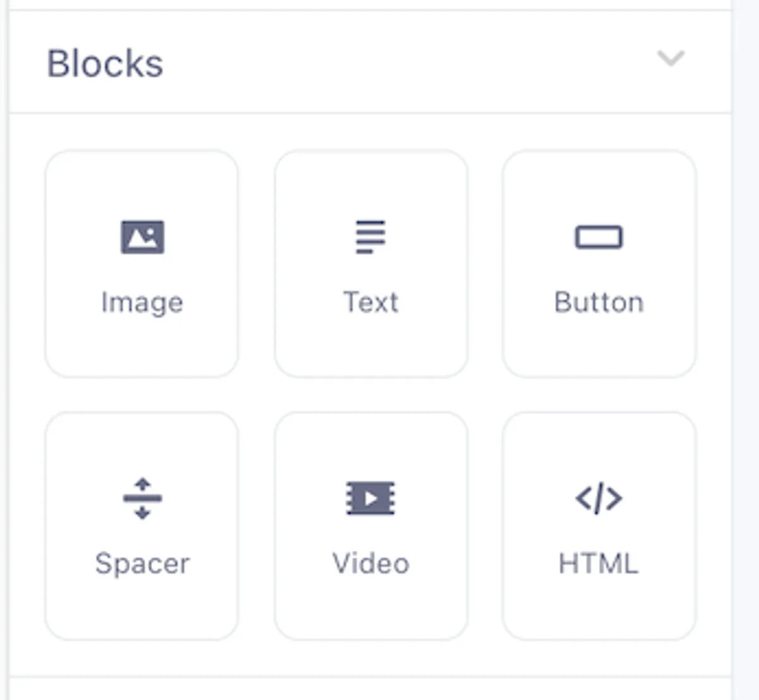Select the Text block lines icon

(371, 236)
